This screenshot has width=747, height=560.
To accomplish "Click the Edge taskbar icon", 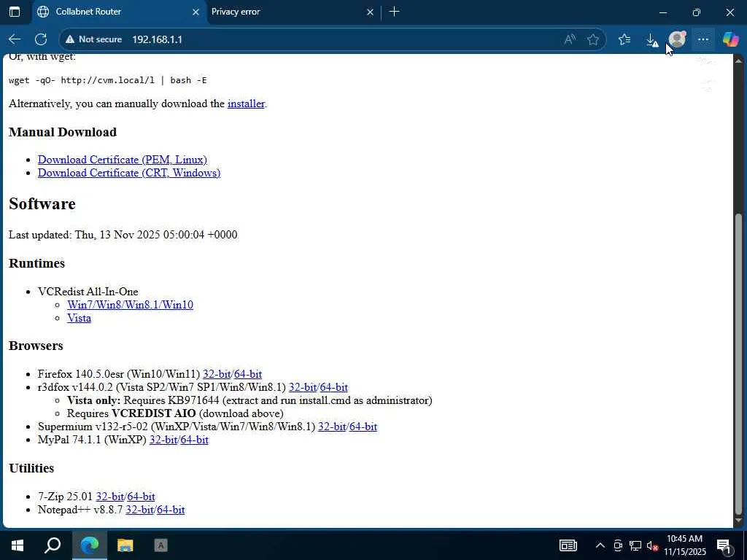I will [x=89, y=545].
